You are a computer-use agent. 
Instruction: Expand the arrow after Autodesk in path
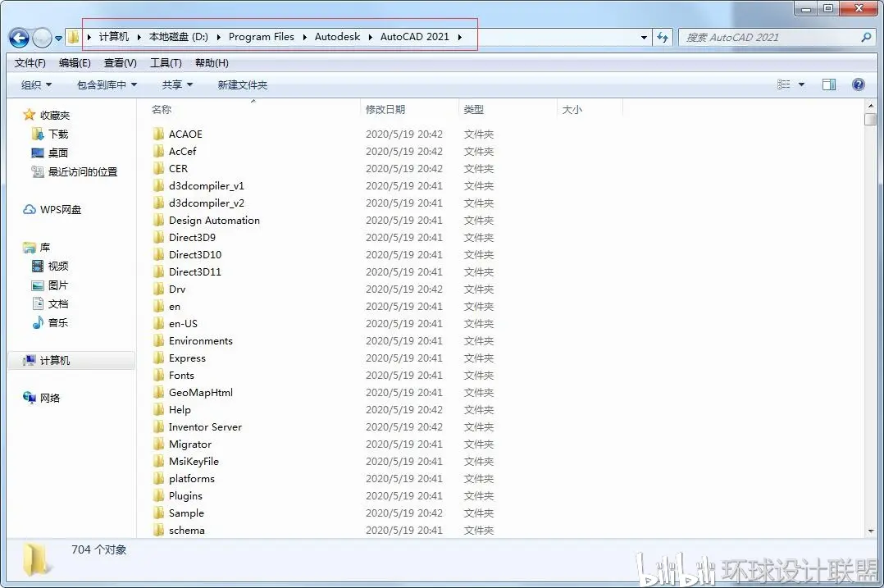(371, 37)
